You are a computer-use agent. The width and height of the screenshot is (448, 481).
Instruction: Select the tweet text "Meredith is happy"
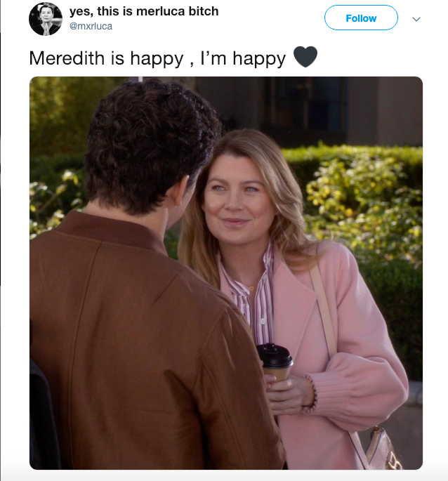point(106,58)
